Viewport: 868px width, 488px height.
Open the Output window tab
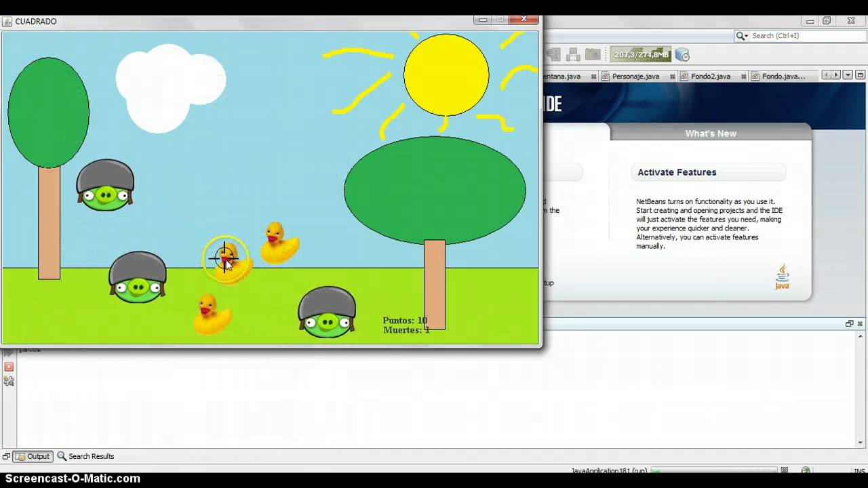33,456
